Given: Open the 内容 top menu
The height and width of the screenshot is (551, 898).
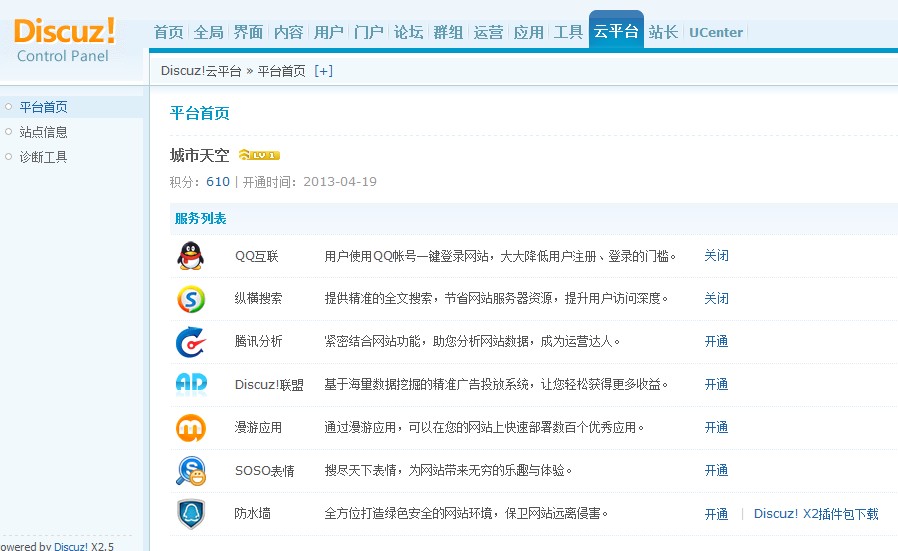Looking at the screenshot, I should [x=288, y=32].
